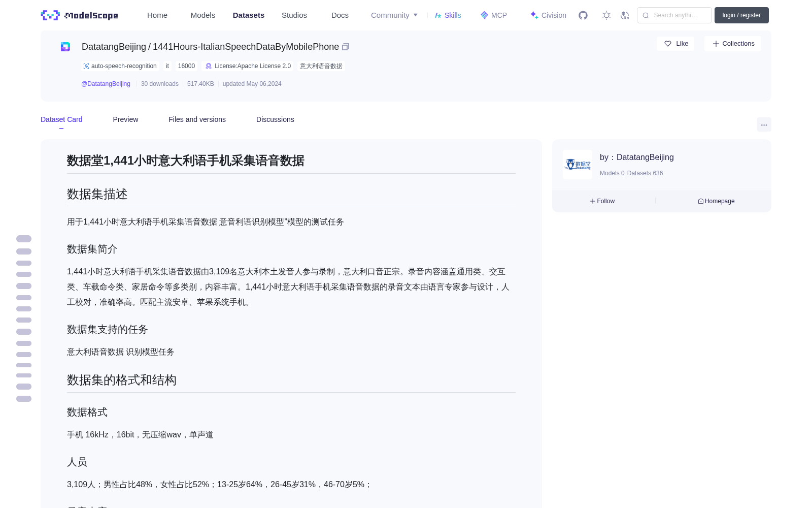Image resolution: width=812 pixels, height=508 pixels.
Task: Click 'Datasets 636' count
Action: point(645,173)
